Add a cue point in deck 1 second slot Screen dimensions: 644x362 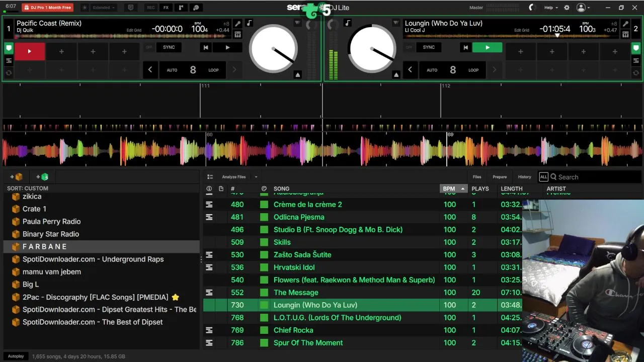(x=61, y=51)
